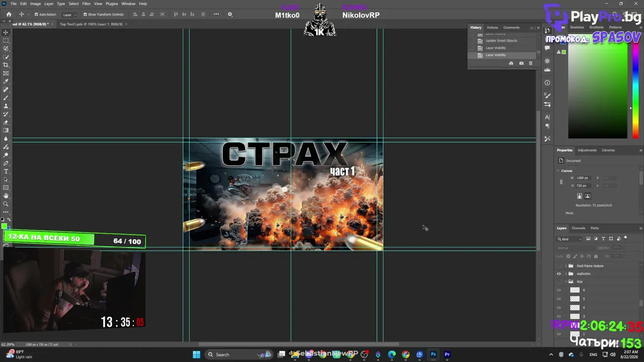Select the Brush tool
Image resolution: width=644 pixels, height=362 pixels.
coord(6,98)
